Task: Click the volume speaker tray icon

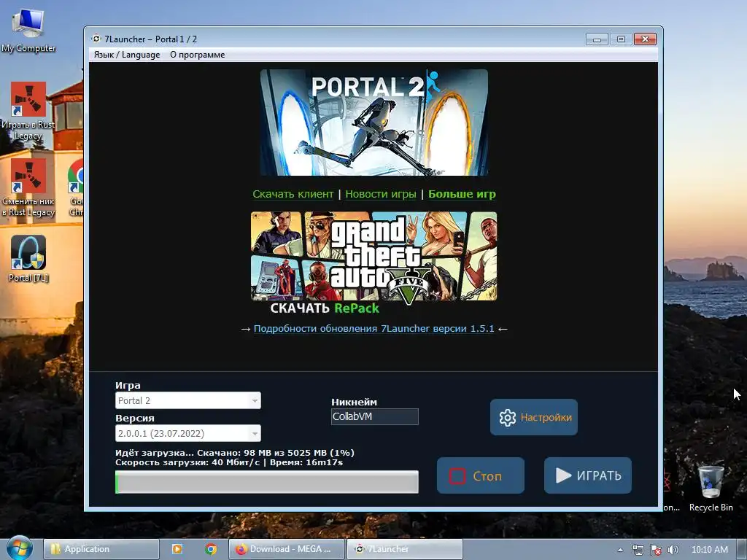Action: click(x=673, y=550)
